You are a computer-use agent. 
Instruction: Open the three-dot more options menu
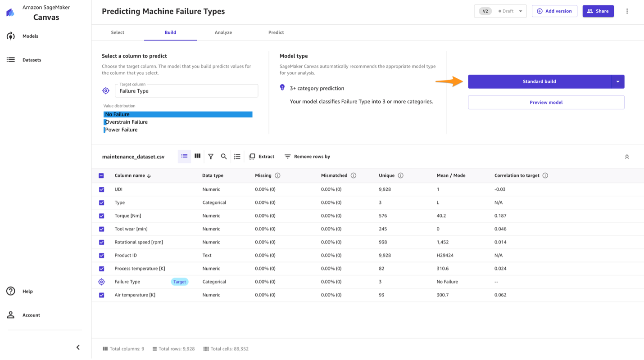(x=627, y=11)
